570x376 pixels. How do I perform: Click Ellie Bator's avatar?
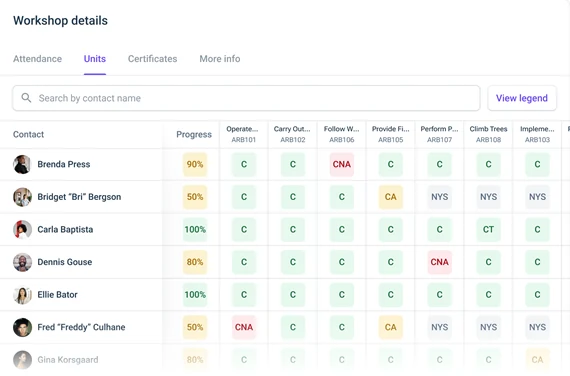[x=23, y=295]
